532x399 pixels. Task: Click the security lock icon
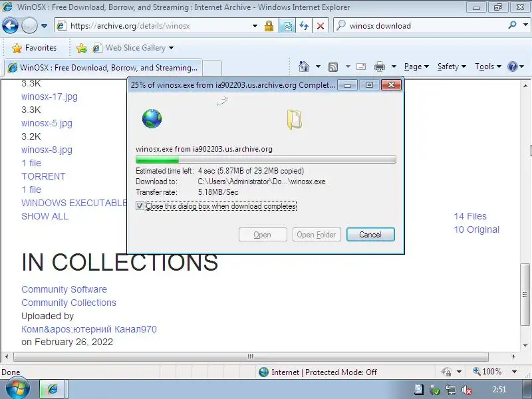click(269, 26)
